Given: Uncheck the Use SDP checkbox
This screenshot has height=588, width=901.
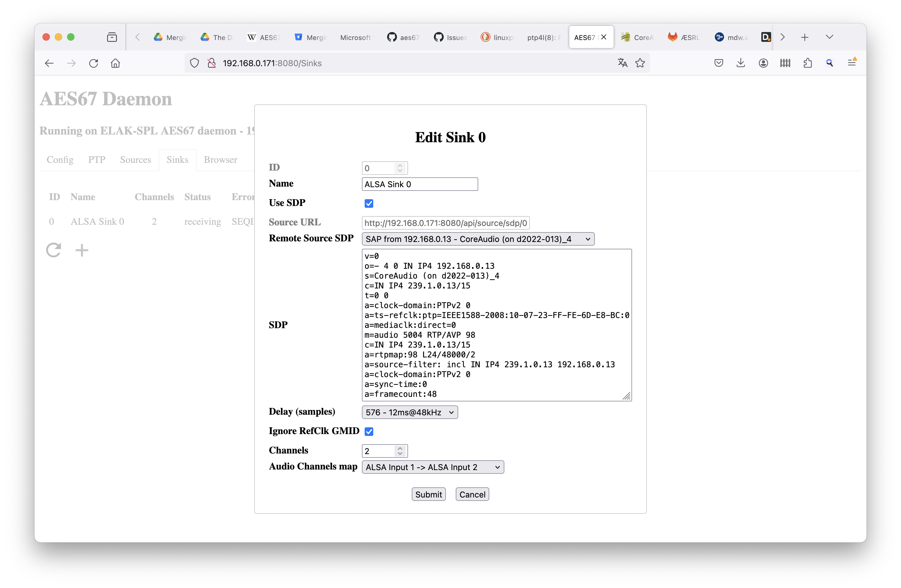Looking at the screenshot, I should tap(369, 203).
